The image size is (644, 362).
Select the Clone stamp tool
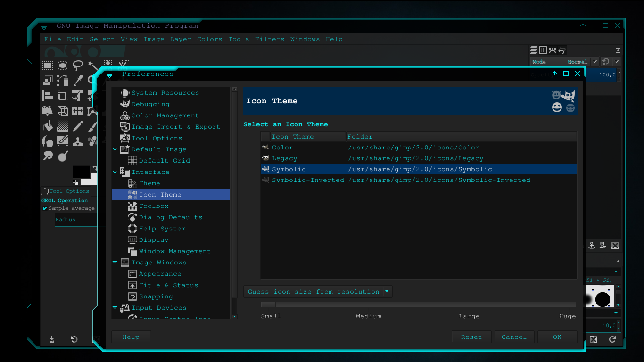(78, 141)
